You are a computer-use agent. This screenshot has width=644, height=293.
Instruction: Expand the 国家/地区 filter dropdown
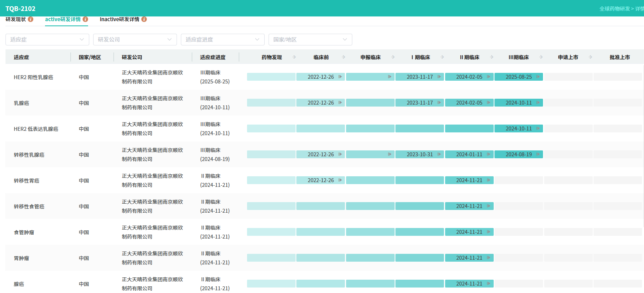[310, 40]
